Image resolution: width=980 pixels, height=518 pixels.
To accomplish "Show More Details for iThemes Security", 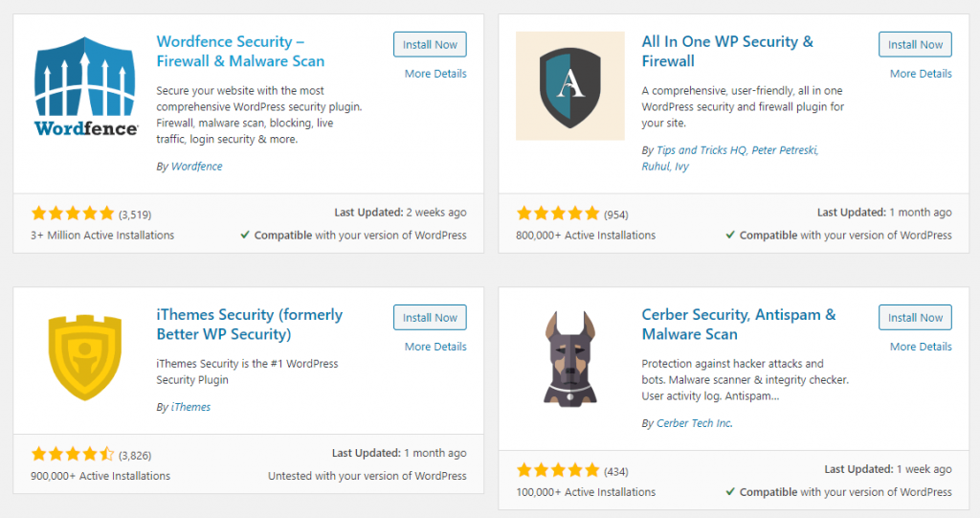I will pos(435,347).
